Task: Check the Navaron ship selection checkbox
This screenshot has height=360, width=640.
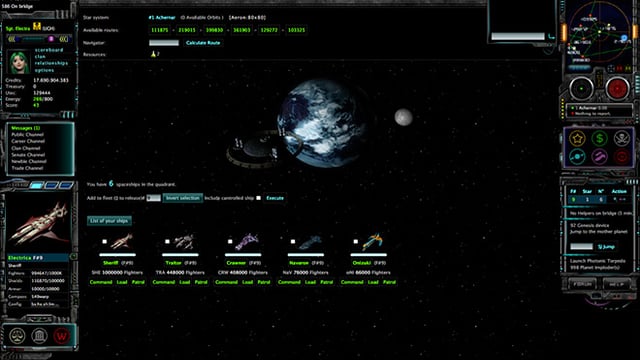Action: [x=293, y=242]
